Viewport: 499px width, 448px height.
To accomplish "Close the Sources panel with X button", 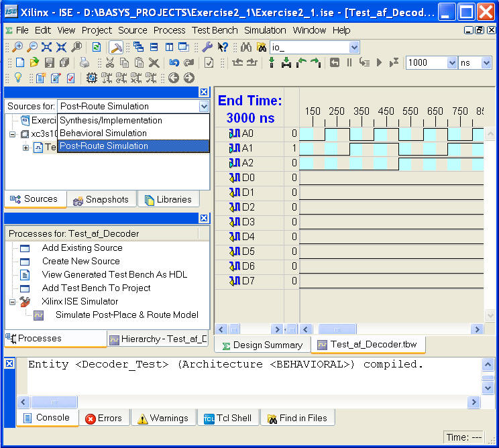I will [x=204, y=92].
